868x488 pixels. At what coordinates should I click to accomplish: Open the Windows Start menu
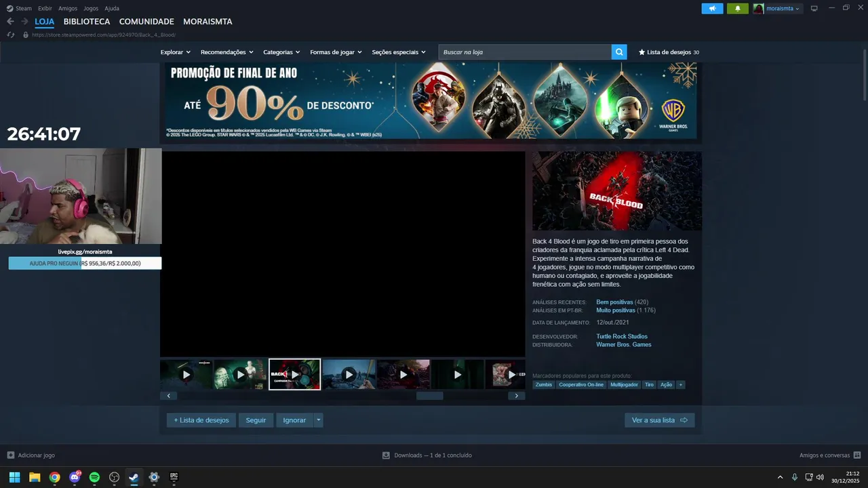pyautogui.click(x=14, y=477)
